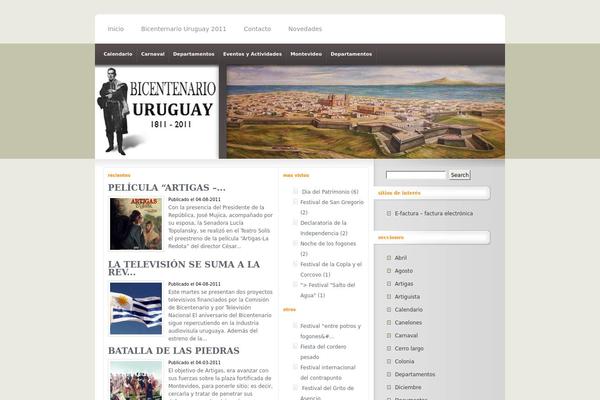Open the Cerro largo section link
Image resolution: width=600 pixels, height=400 pixels.
[x=409, y=349]
